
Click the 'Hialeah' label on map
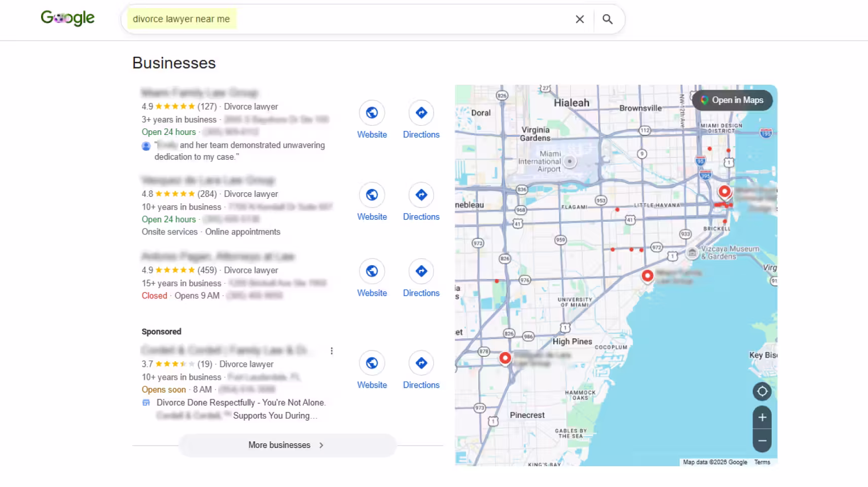pyautogui.click(x=571, y=103)
